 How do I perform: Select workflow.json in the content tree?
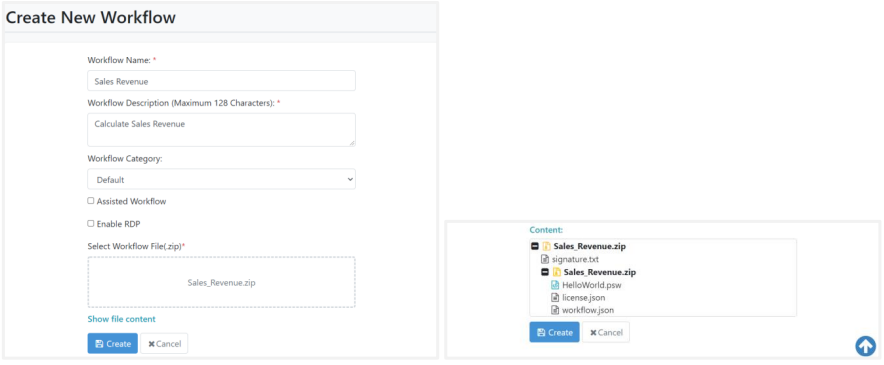click(588, 310)
